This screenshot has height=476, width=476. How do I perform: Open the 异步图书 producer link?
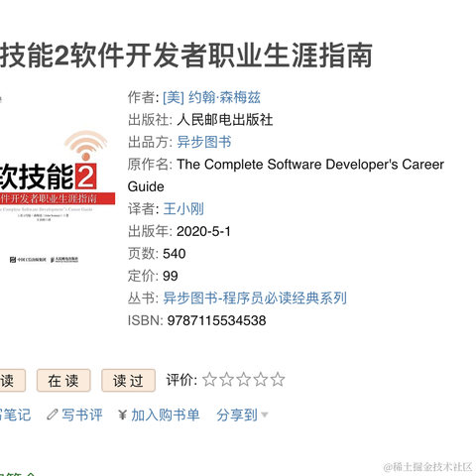coord(204,142)
